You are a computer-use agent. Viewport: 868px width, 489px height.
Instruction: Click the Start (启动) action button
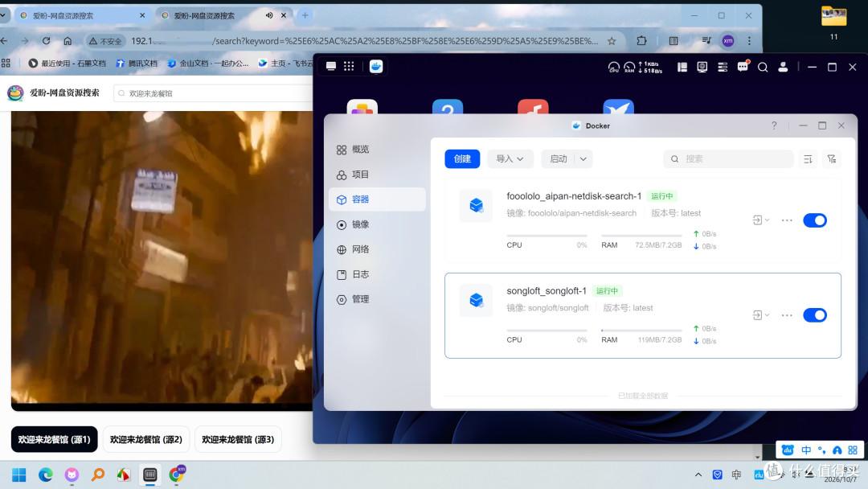(558, 159)
